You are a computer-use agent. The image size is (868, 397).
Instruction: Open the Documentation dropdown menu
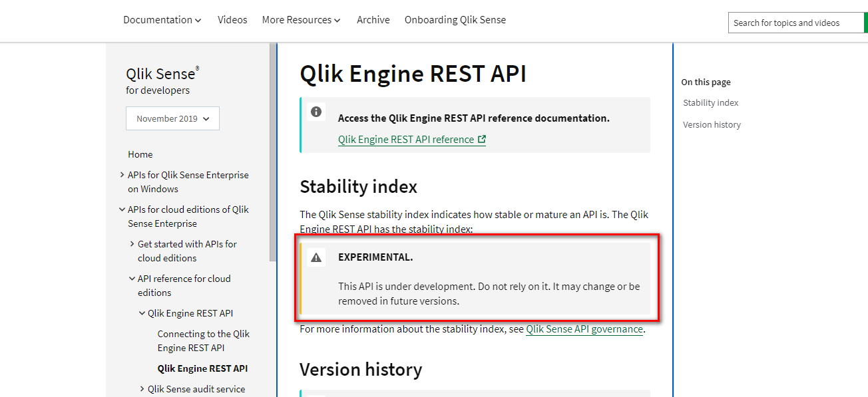(162, 20)
